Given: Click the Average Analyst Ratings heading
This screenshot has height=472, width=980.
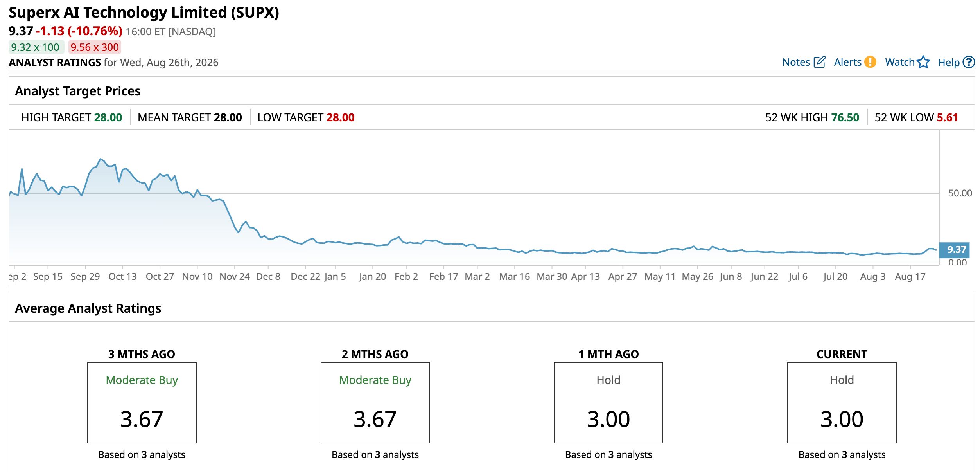Looking at the screenshot, I should pyautogui.click(x=88, y=308).
